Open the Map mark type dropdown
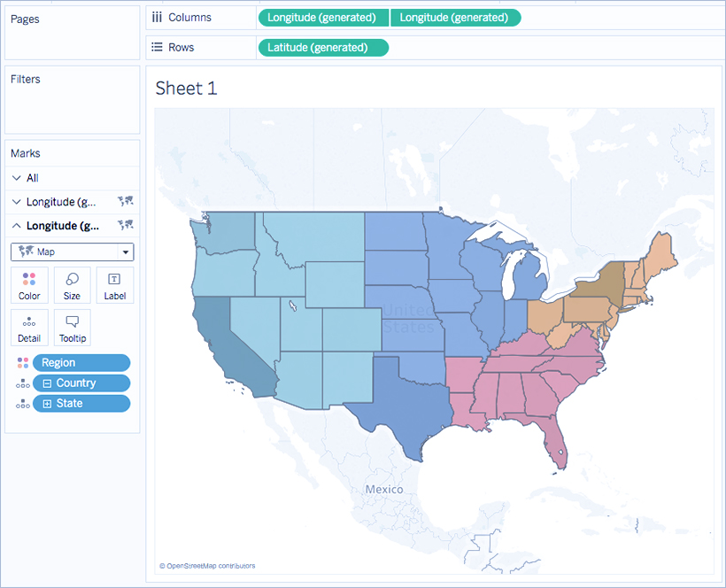Viewport: 726px width, 588px height. coord(72,252)
